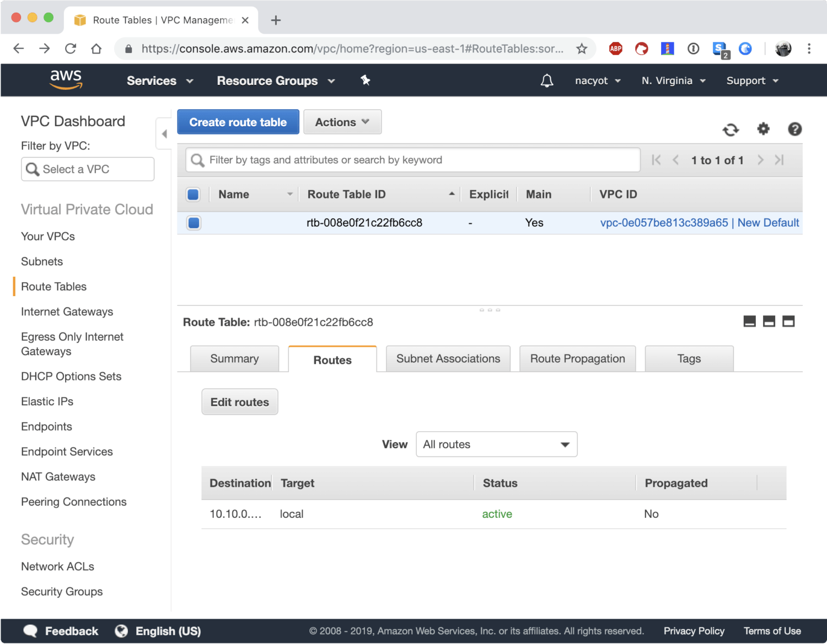Click the pin shortcut icon in AWS navbar
The height and width of the screenshot is (644, 827).
(x=365, y=80)
